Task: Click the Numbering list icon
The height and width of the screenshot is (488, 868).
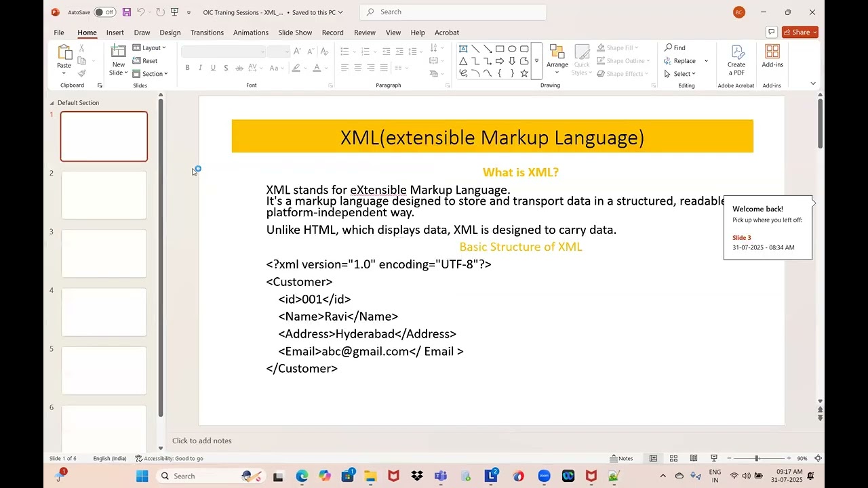Action: [366, 52]
